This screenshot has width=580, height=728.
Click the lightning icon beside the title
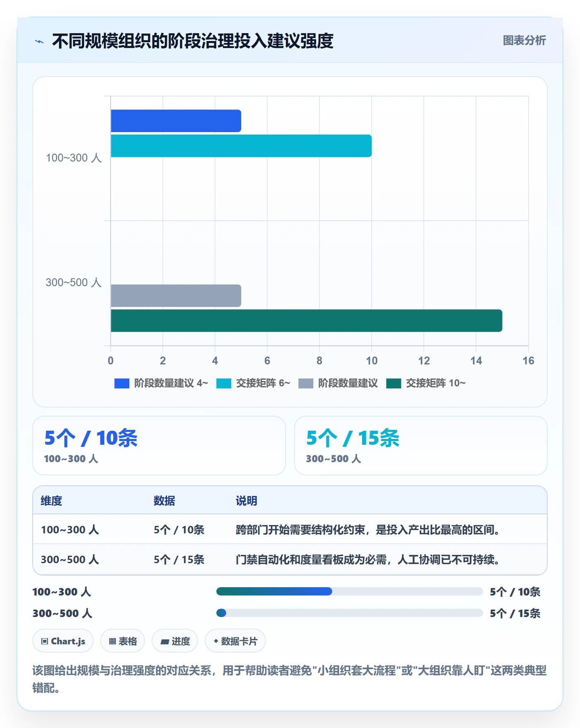click(x=39, y=41)
